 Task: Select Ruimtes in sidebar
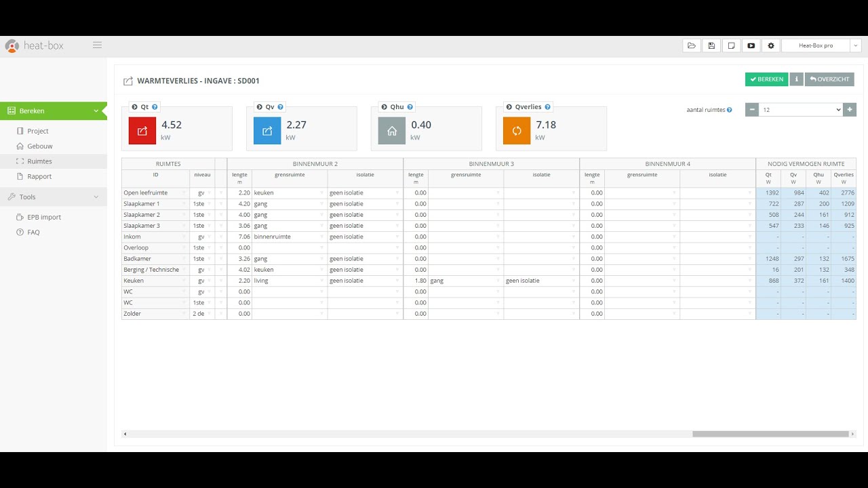54,161
